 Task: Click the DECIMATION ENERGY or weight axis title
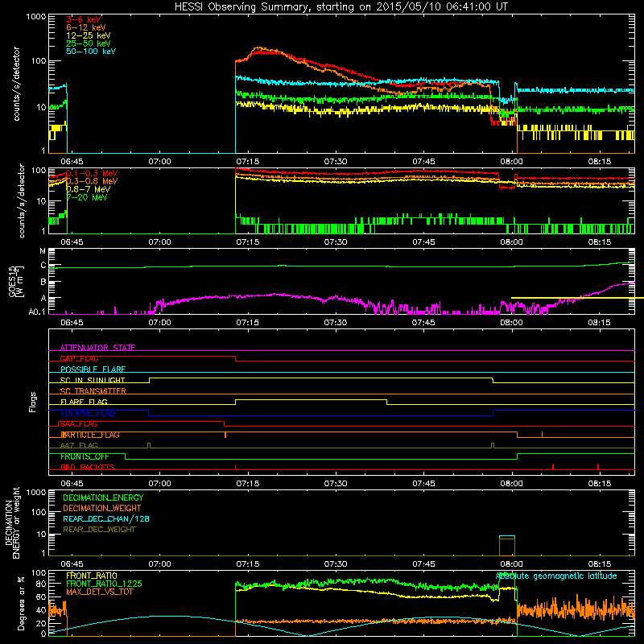tap(13, 522)
